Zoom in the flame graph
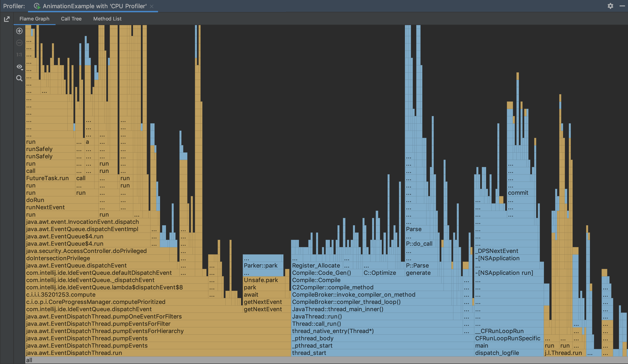628x364 pixels. (x=19, y=31)
